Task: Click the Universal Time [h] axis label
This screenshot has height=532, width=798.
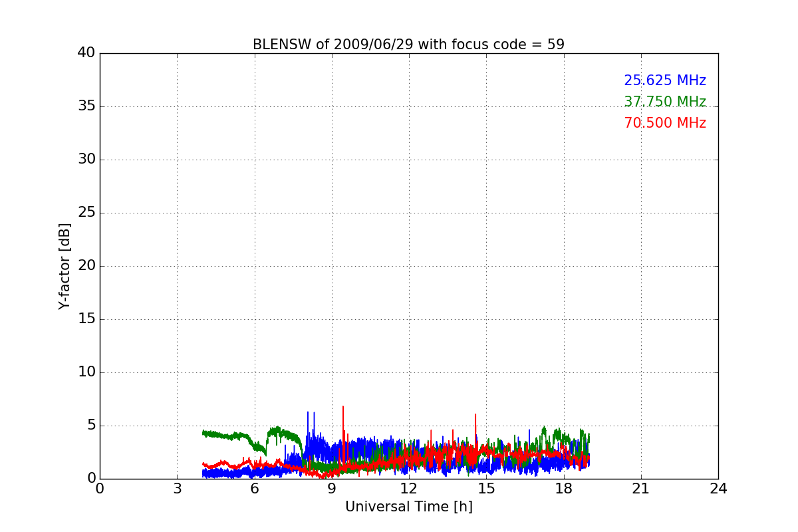Action: coord(409,507)
